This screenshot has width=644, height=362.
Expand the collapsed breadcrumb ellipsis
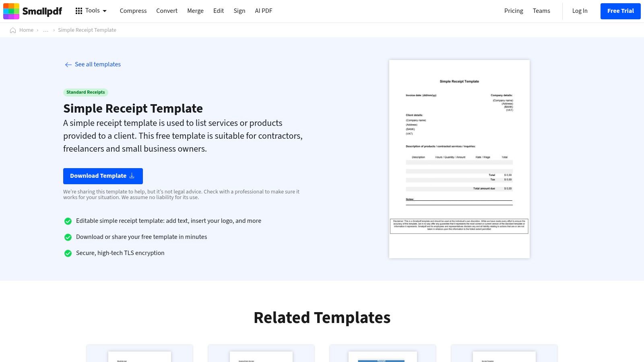tap(45, 30)
